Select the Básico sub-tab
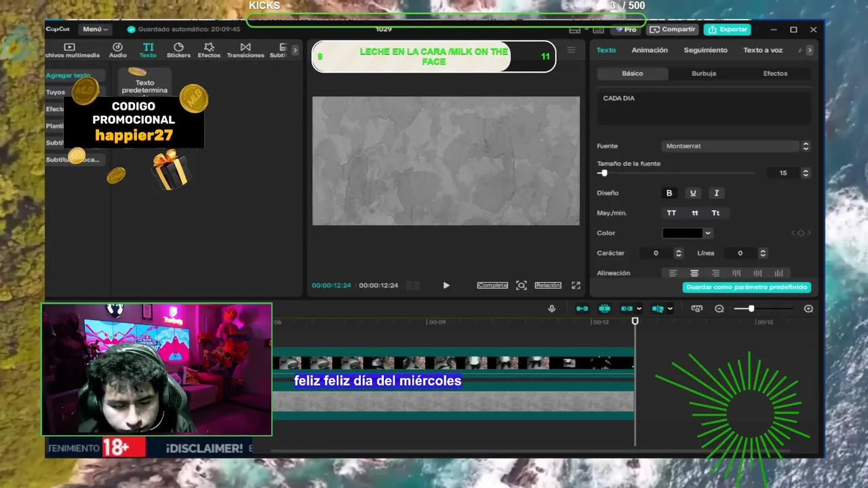The width and height of the screenshot is (868, 488). (x=633, y=73)
